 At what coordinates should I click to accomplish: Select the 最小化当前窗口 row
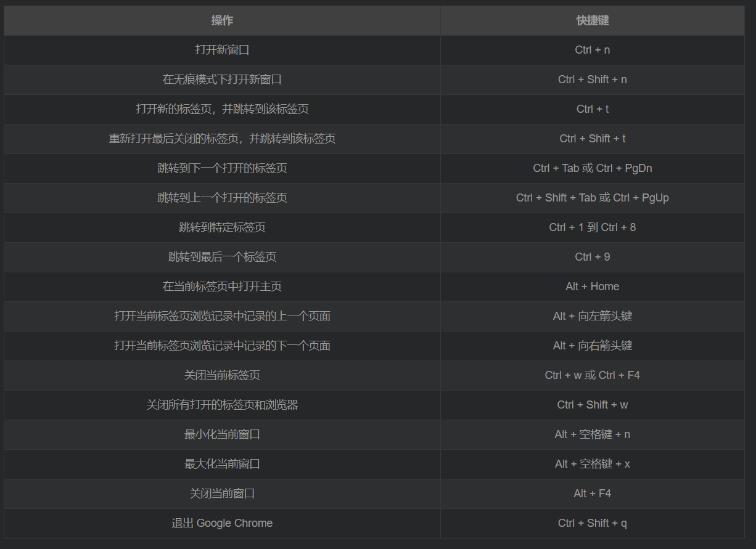point(374,434)
